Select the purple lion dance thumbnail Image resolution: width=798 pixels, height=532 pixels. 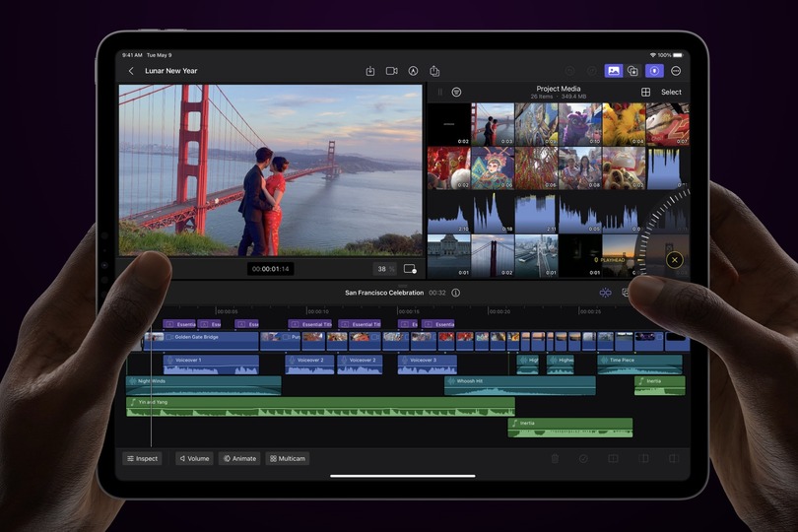580,124
